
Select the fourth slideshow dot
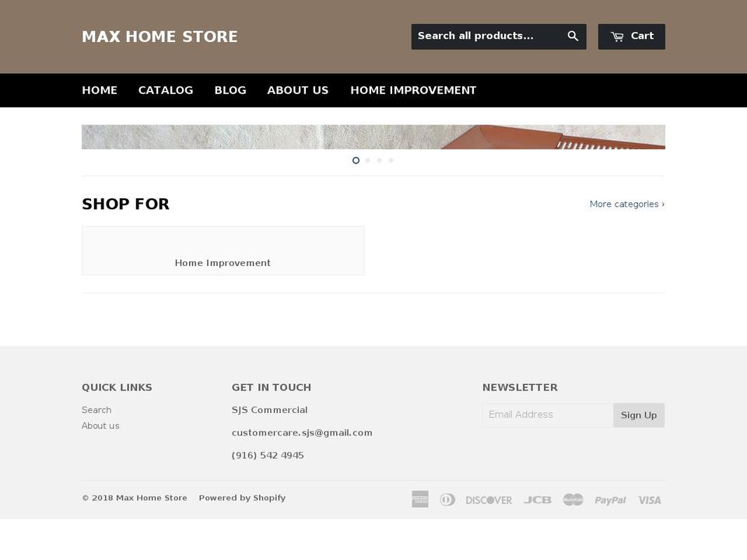tap(391, 160)
